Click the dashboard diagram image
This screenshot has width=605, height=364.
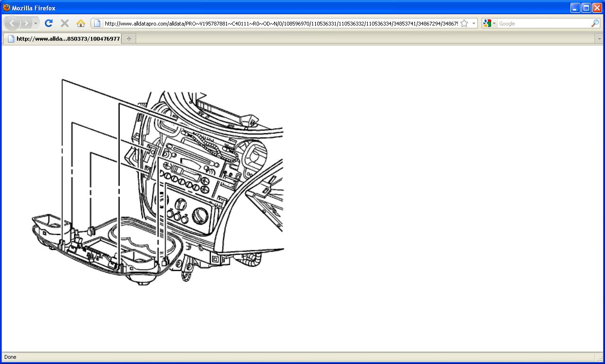[x=158, y=181]
